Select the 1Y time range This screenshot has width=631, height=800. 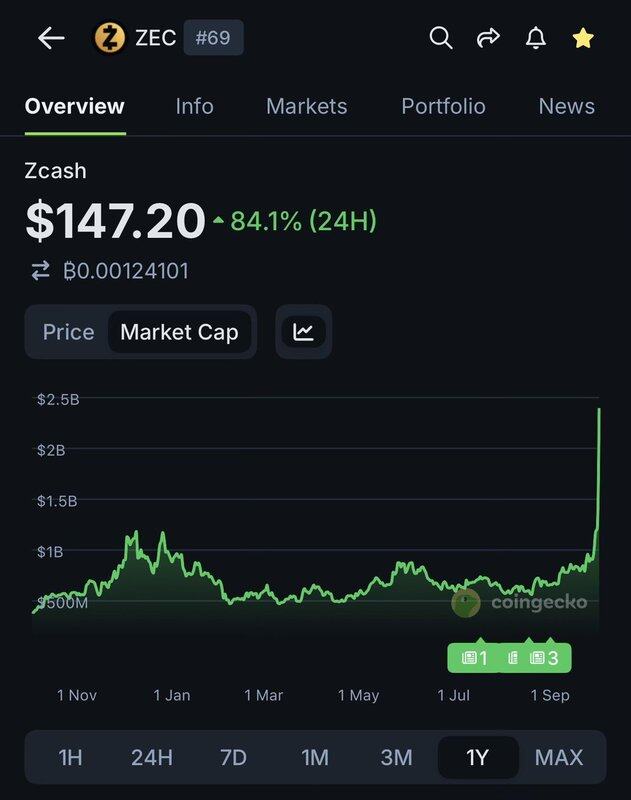[x=478, y=757]
